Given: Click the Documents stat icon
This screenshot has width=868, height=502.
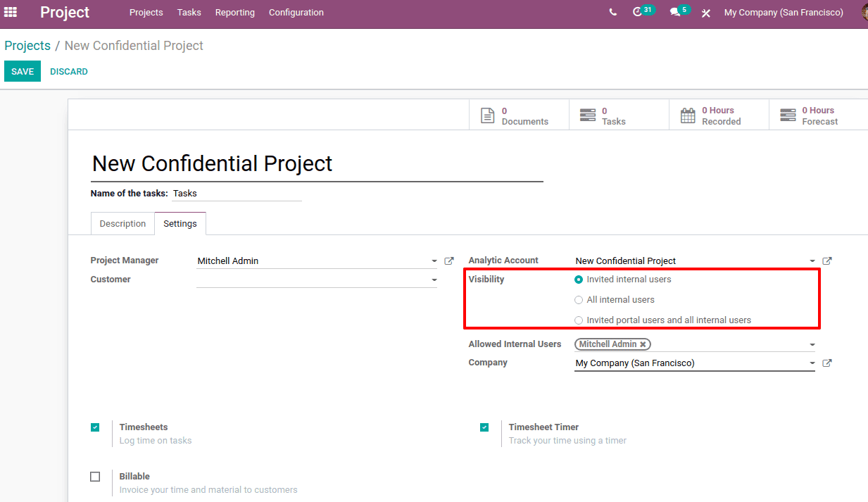Looking at the screenshot, I should [488, 115].
